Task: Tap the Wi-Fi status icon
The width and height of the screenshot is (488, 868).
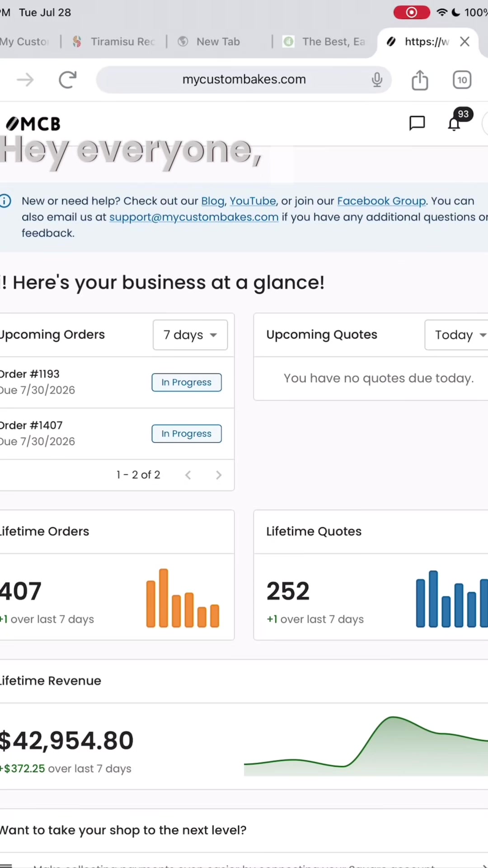Action: pos(441,12)
